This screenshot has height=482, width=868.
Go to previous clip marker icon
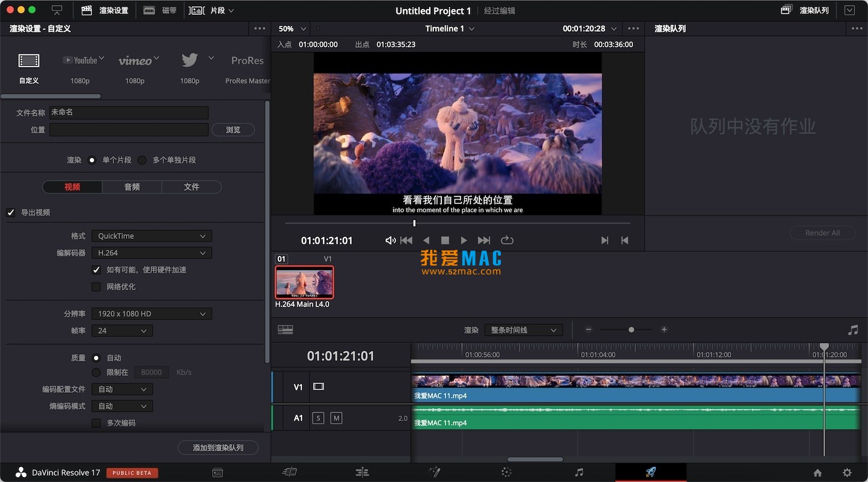click(x=624, y=240)
